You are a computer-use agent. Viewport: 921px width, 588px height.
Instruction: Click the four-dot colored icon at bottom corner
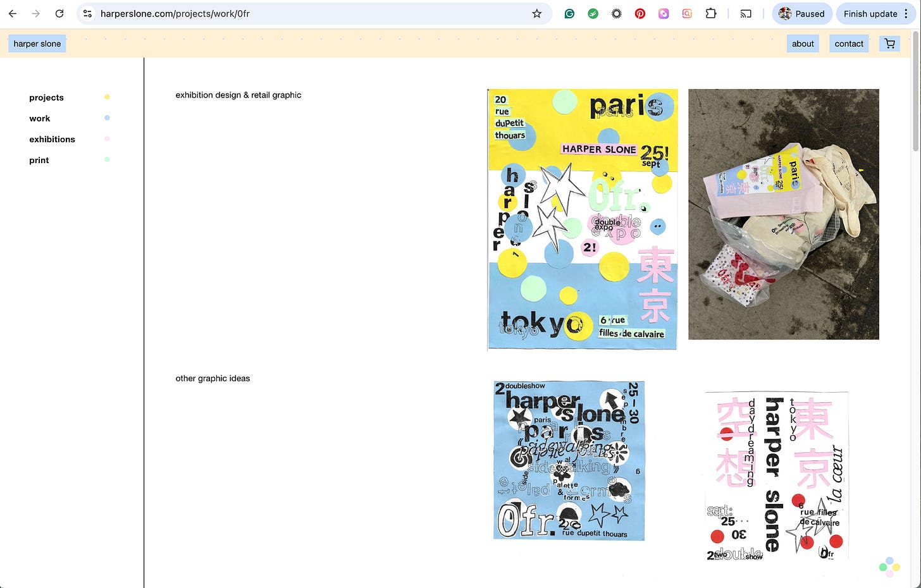click(889, 567)
